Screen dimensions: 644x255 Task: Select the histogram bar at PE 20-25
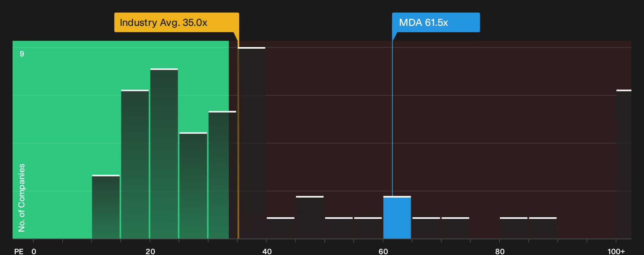pyautogui.click(x=164, y=153)
